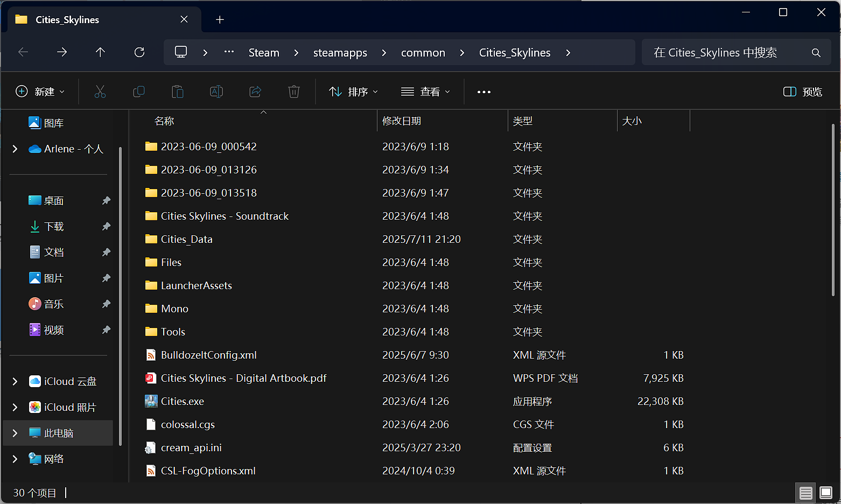Click the Rename icon in toolbar
Image resolution: width=841 pixels, height=504 pixels.
tap(216, 92)
